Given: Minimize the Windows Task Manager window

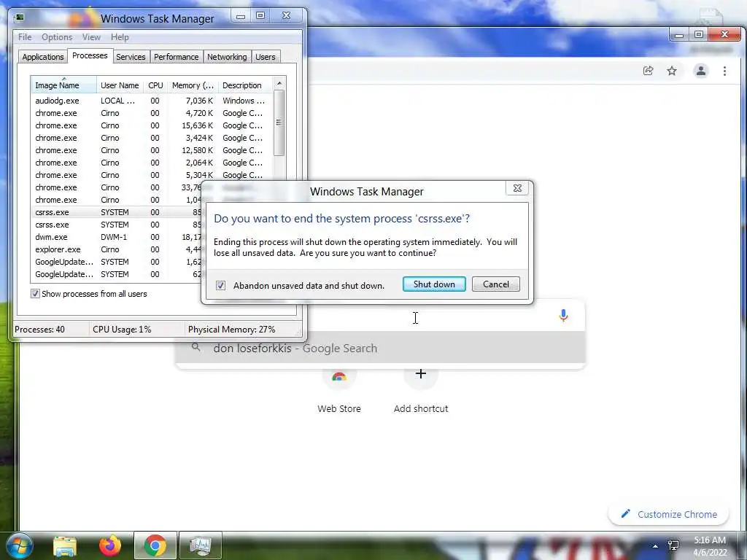Looking at the screenshot, I should tap(241, 16).
